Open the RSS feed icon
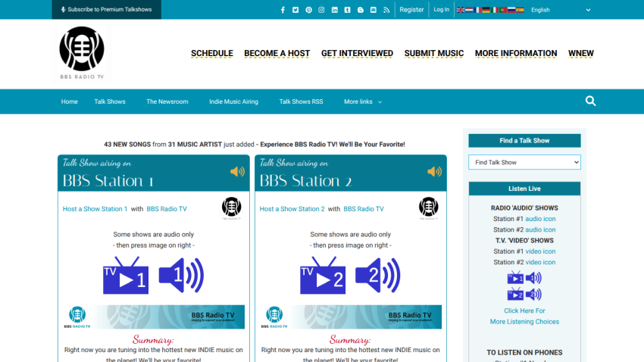 click(386, 10)
